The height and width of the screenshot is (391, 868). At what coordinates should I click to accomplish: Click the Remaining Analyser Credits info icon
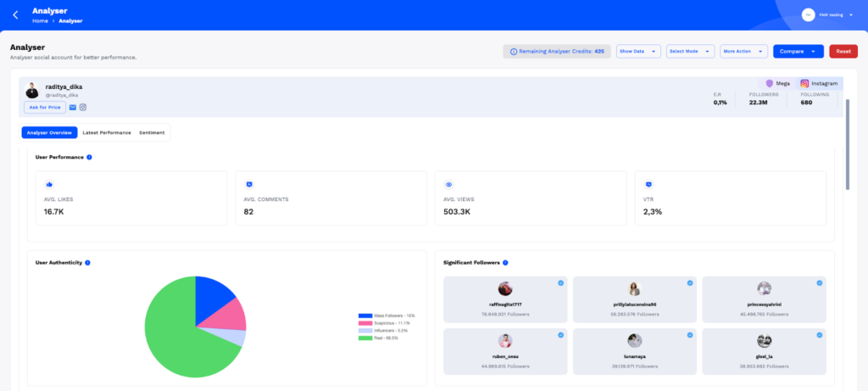pos(514,52)
